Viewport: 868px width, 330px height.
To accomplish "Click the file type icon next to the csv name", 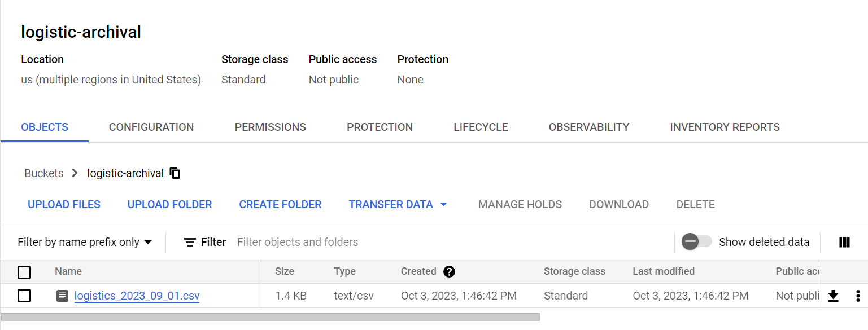I will pyautogui.click(x=62, y=295).
